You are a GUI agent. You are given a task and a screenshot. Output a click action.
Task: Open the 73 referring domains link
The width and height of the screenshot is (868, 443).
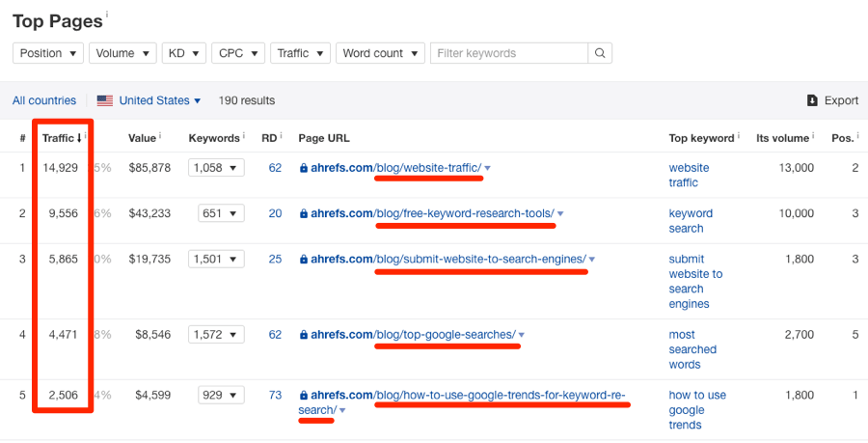point(275,395)
